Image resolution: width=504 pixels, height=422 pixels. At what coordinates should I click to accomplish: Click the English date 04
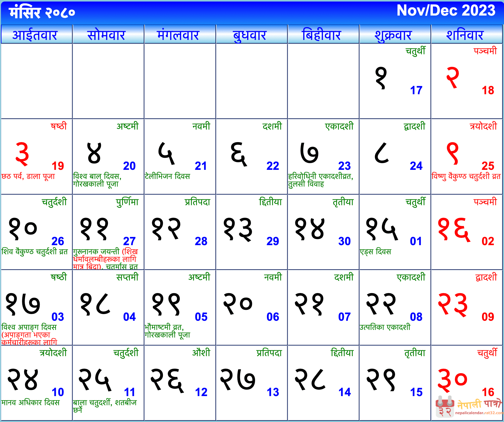coord(129,317)
